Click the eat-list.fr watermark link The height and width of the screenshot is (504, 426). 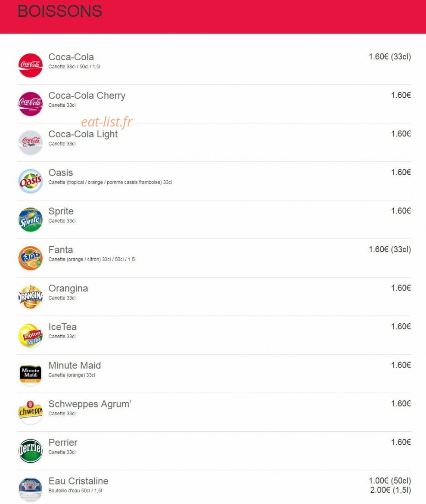(x=107, y=122)
